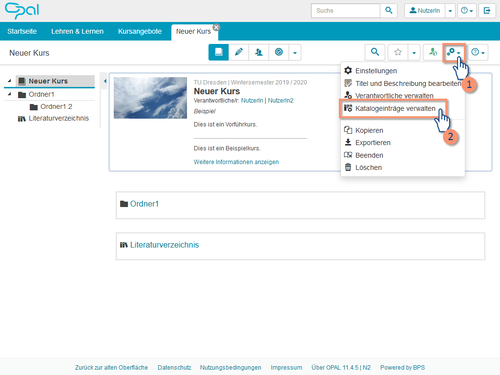Screen dimensions: 500x375
Task: Click the course search magnifier icon
Action: [x=375, y=52]
